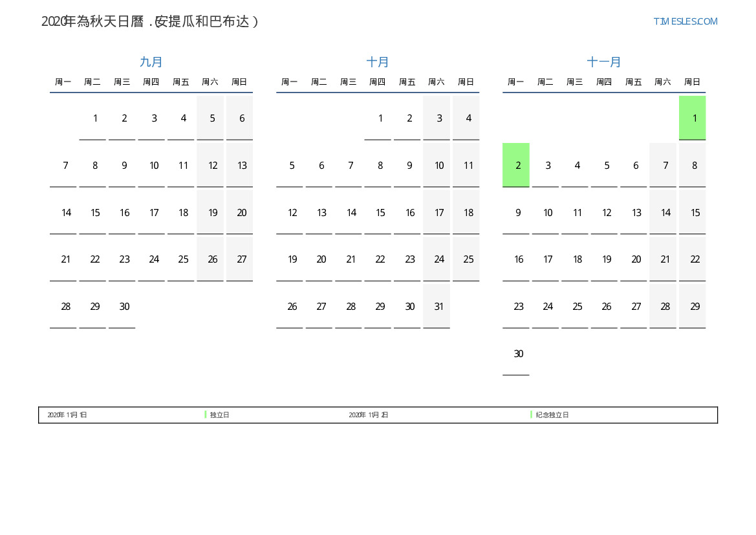Select September 13 weekend cell
756x535 pixels.
point(242,165)
